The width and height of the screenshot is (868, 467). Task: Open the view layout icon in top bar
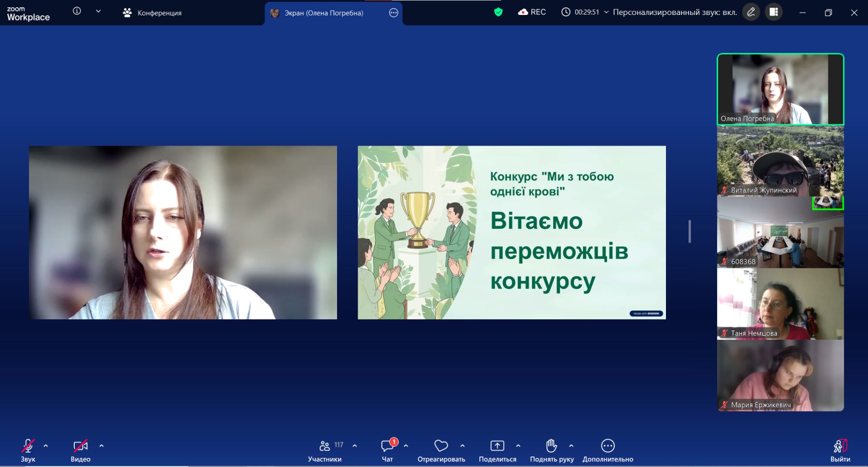(x=774, y=12)
